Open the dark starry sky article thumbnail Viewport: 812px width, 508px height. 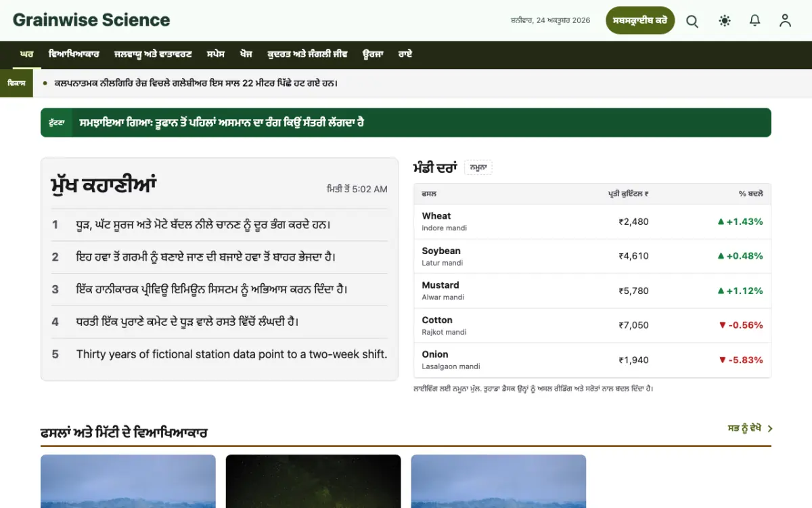[x=313, y=481]
